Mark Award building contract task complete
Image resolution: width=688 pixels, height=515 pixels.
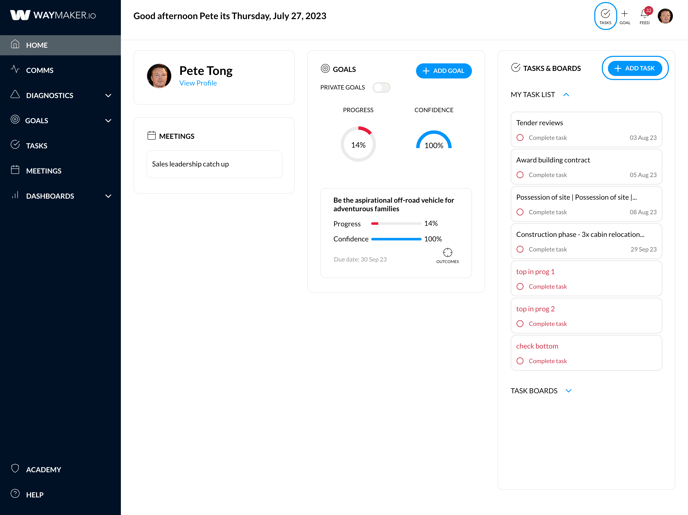click(520, 175)
